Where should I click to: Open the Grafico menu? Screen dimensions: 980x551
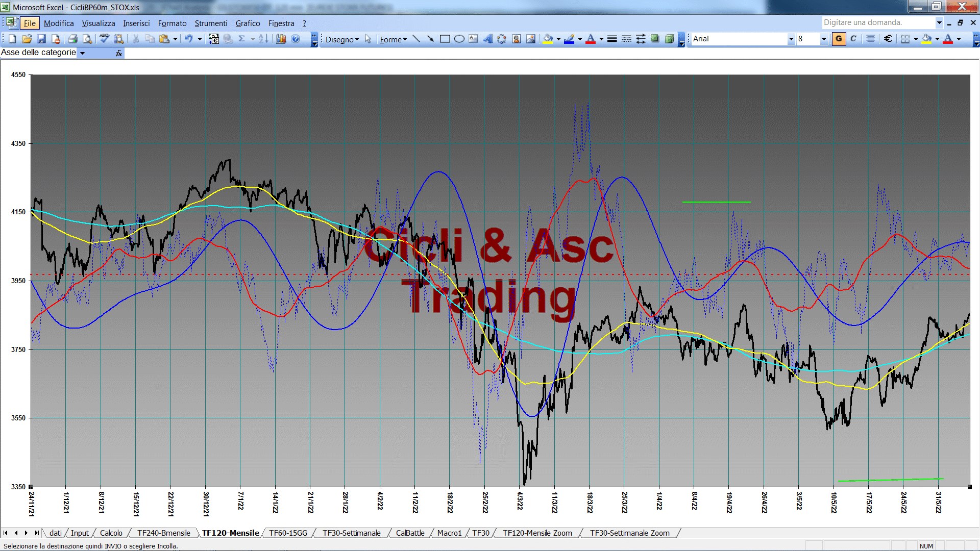coord(248,23)
